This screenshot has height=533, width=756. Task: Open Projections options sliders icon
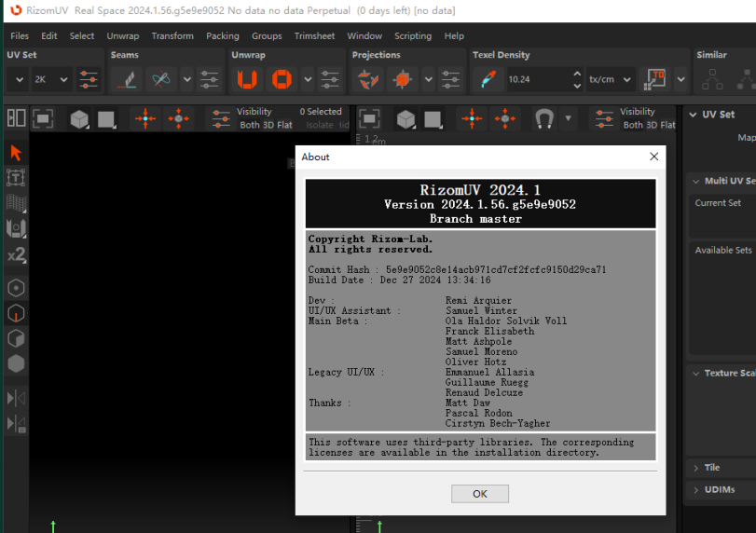(x=450, y=79)
